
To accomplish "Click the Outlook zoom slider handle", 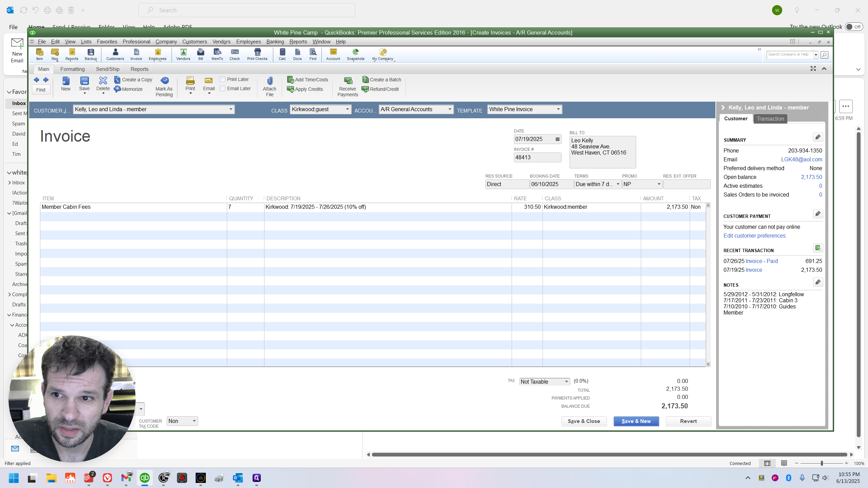I will tap(822, 463).
